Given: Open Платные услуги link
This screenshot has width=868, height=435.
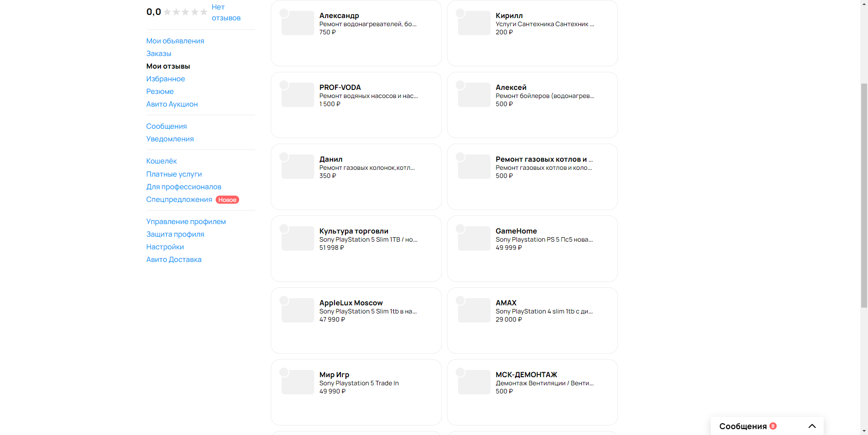Looking at the screenshot, I should tap(174, 174).
